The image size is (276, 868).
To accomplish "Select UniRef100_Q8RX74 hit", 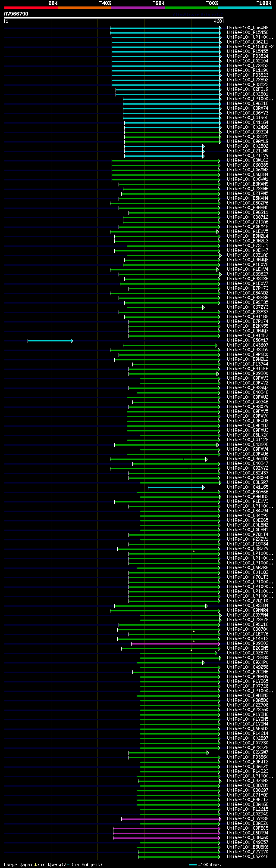I will tap(248, 108).
